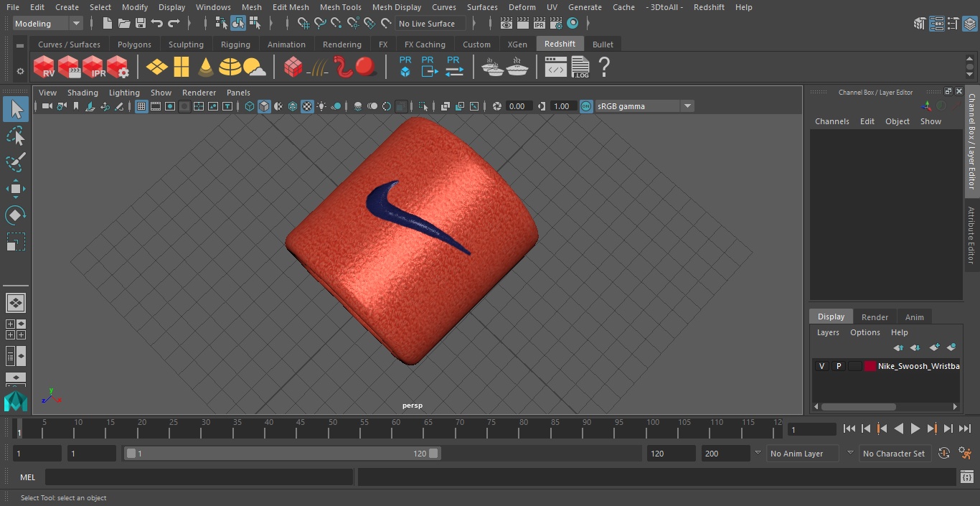The height and width of the screenshot is (506, 980).
Task: Open the No Character Set dropdown
Action: [895, 454]
